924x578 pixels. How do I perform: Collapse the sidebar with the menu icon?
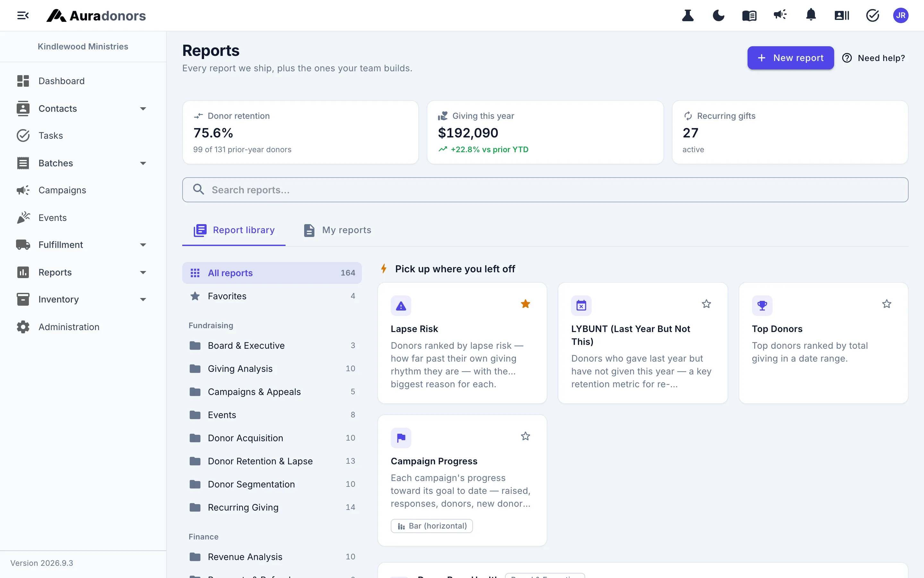pos(23,16)
